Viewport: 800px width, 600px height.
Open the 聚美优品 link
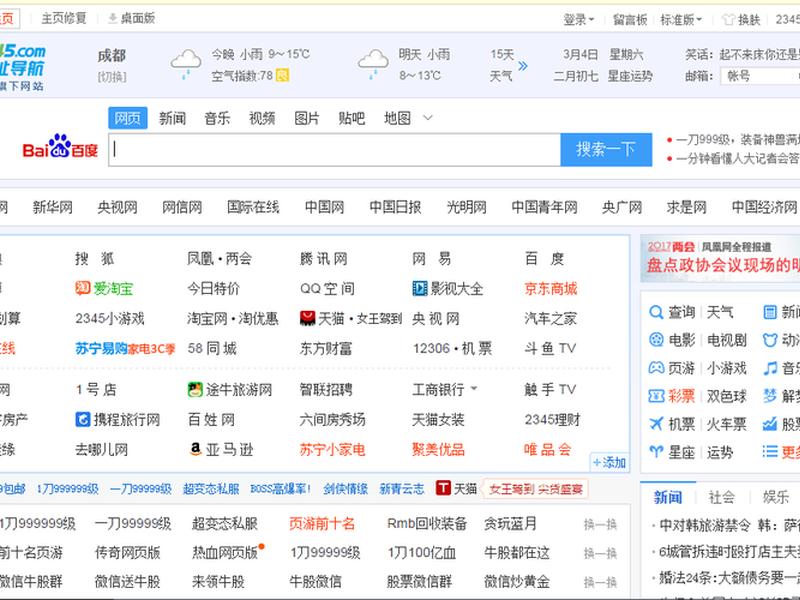pyautogui.click(x=438, y=449)
